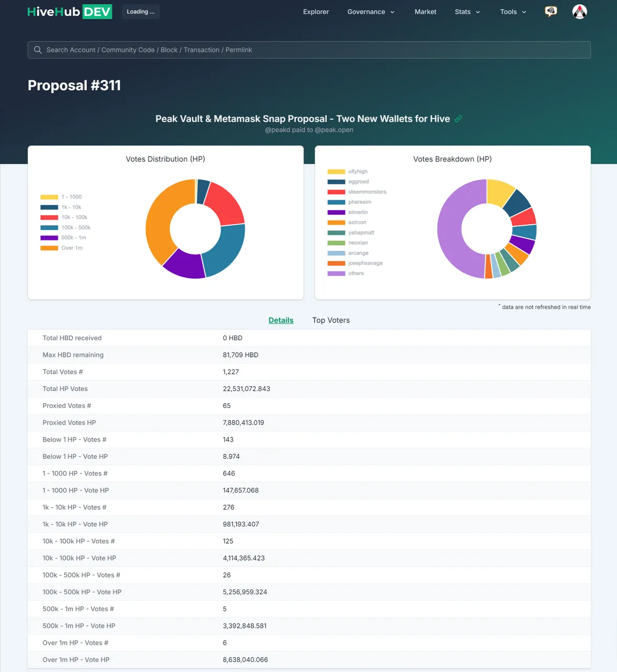Select the Total HP Votes value 22,531,072.843

pos(246,389)
